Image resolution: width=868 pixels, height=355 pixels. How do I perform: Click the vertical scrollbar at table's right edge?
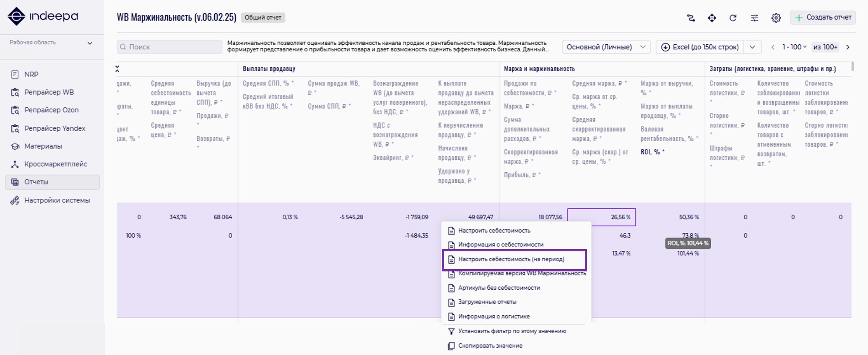click(x=852, y=67)
